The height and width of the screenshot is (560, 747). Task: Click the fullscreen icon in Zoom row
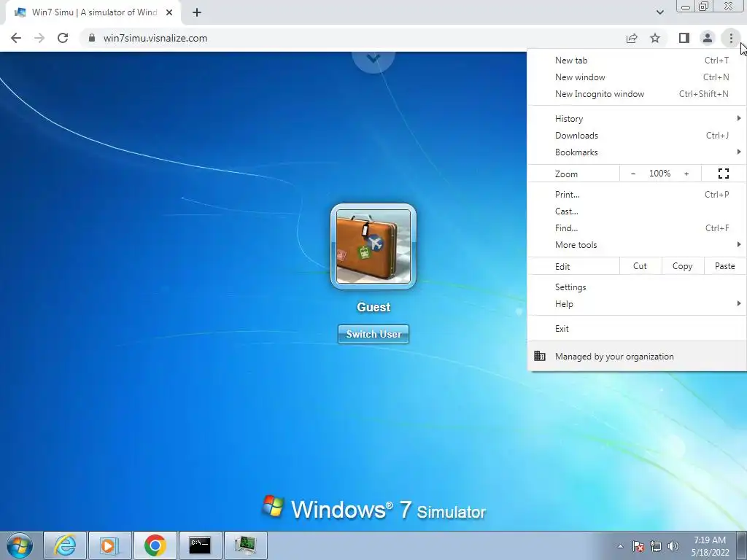click(723, 174)
